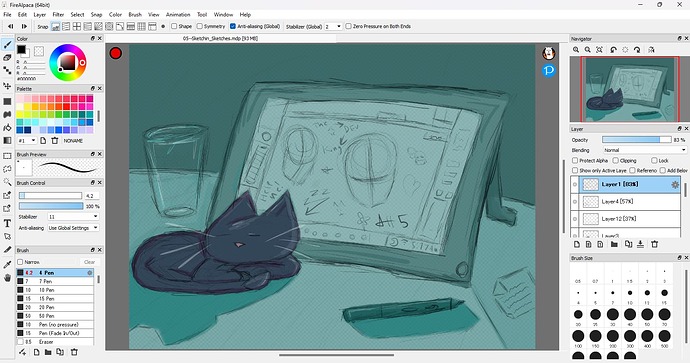Image resolution: width=690 pixels, height=363 pixels.
Task: Click the brush size slider at 4.2
Action: [x=50, y=195]
